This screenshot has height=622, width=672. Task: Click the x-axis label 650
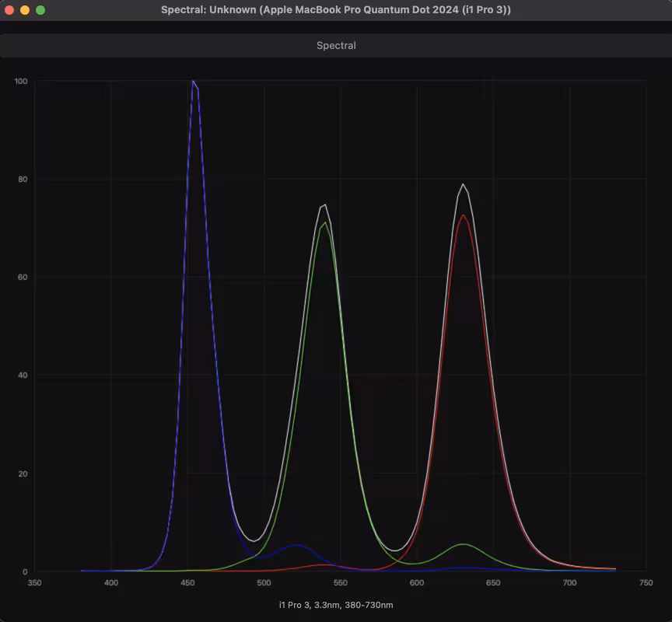point(493,582)
